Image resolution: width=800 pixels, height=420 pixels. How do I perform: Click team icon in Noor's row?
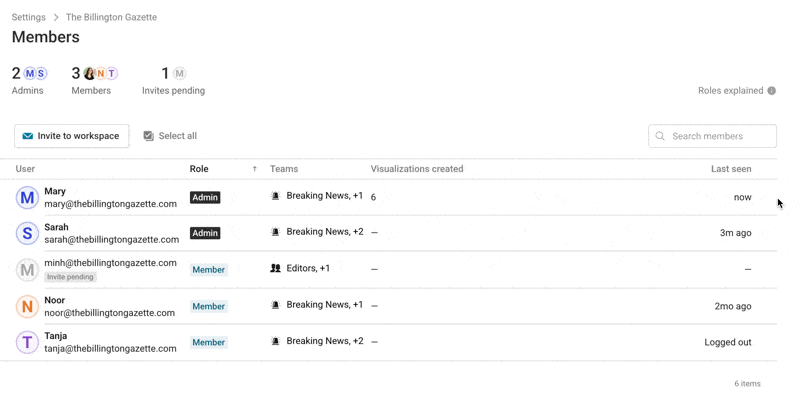(x=276, y=305)
